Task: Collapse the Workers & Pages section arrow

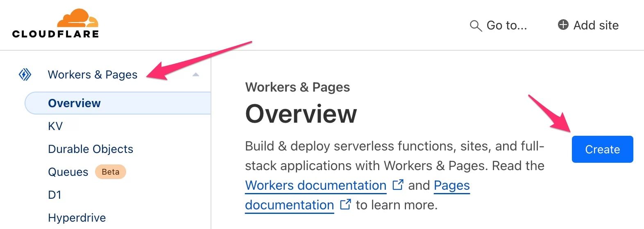Action: 196,74
